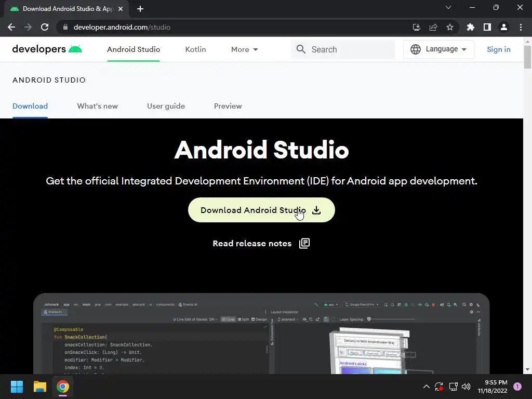Click the padlock site info icon

(65, 27)
